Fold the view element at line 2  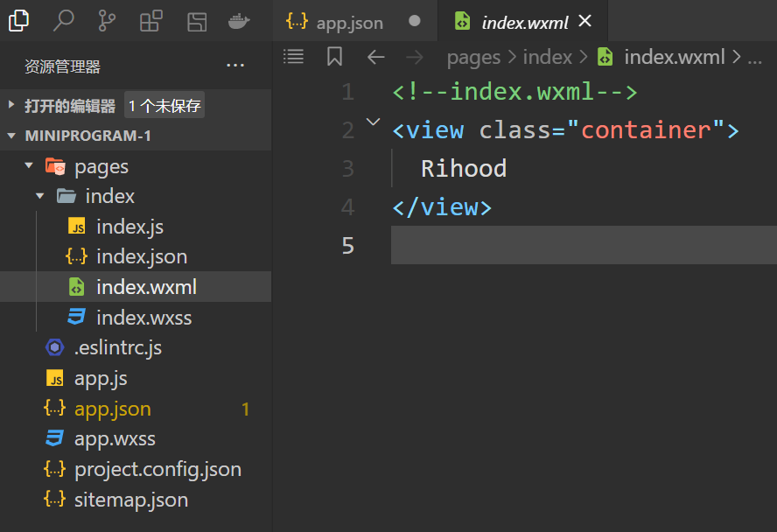click(373, 122)
